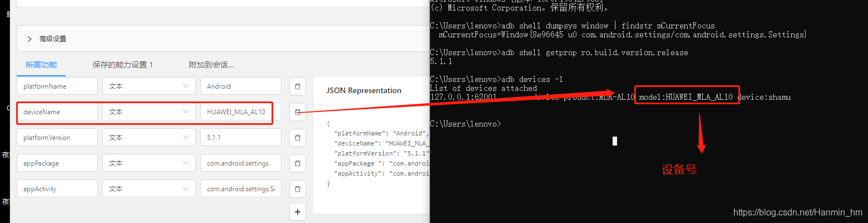Edit the appActivity value field

(241, 189)
